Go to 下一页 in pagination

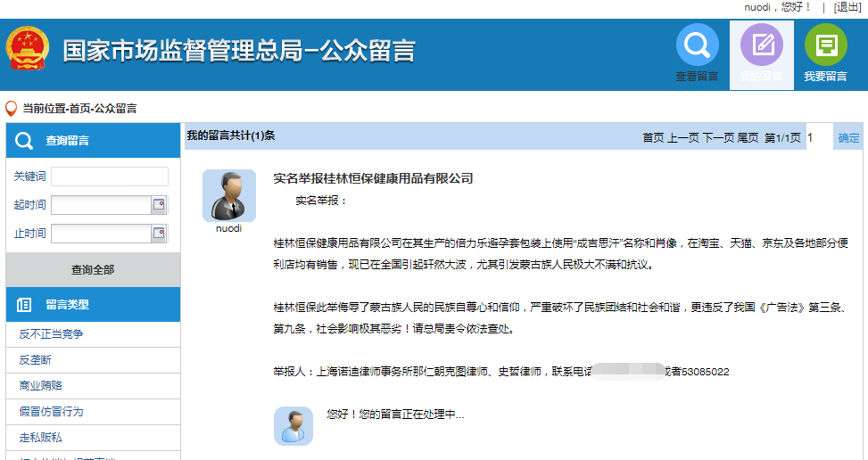point(718,137)
